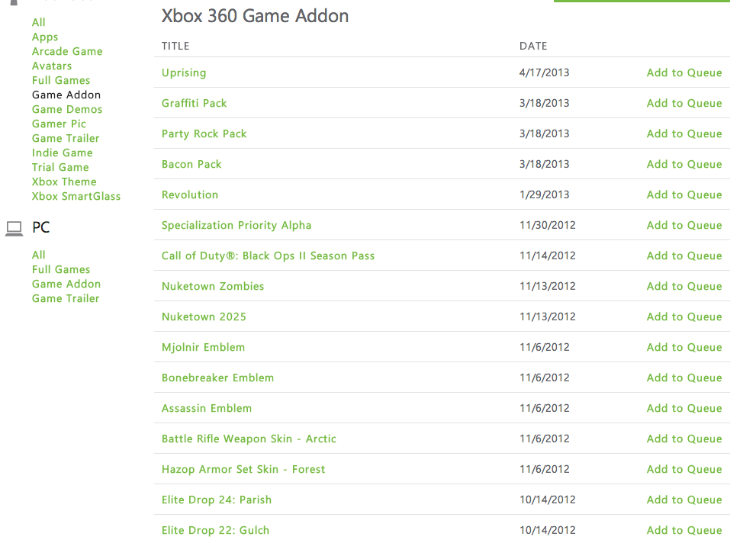Select Arcade Game category in sidebar
Image resolution: width=756 pixels, height=543 pixels.
pyautogui.click(x=67, y=52)
